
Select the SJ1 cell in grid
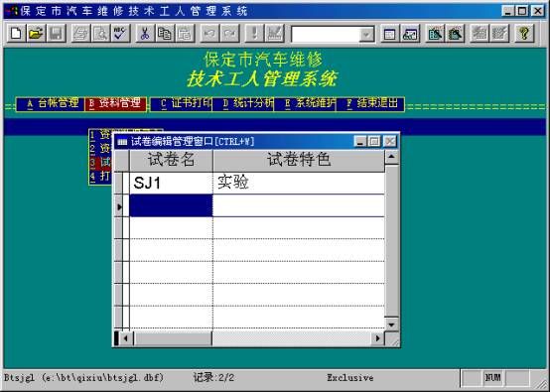[171, 183]
